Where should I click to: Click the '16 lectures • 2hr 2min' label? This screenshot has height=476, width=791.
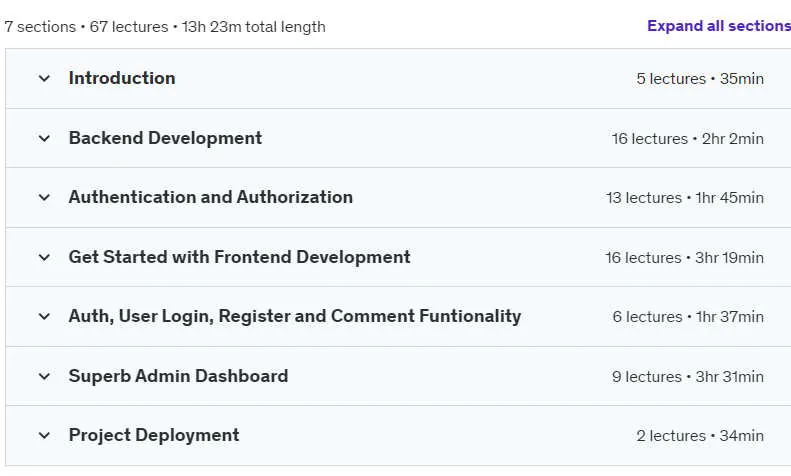tap(688, 139)
